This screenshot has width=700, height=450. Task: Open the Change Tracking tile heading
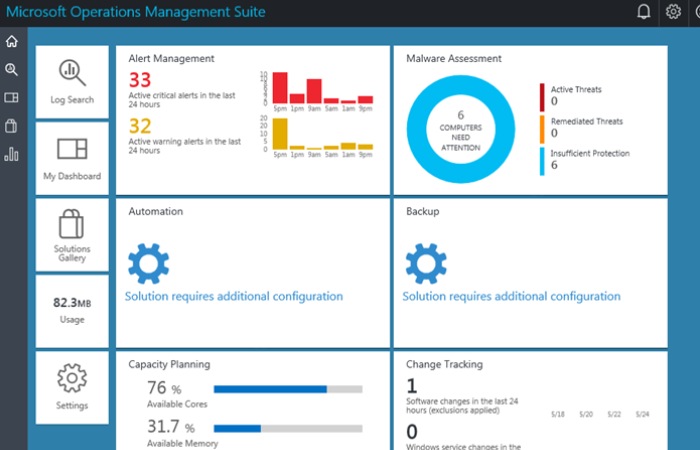[444, 364]
